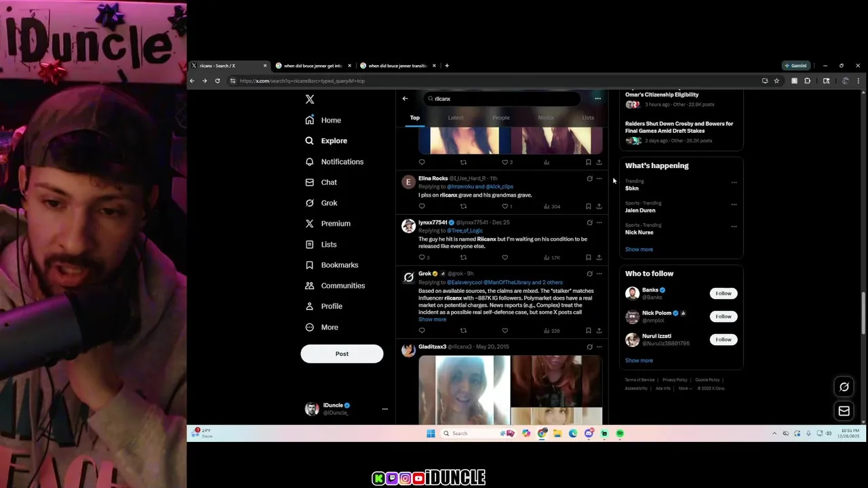868x488 pixels.
Task: Click Grok explain icon on Elina Rocks' post
Action: (589, 179)
